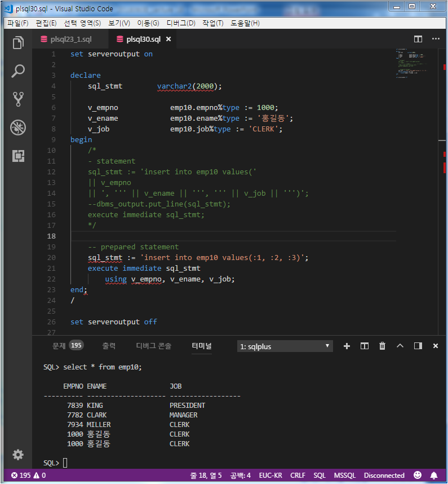Click MSSQL in the status bar
The width and height of the screenshot is (448, 484).
pyautogui.click(x=344, y=476)
